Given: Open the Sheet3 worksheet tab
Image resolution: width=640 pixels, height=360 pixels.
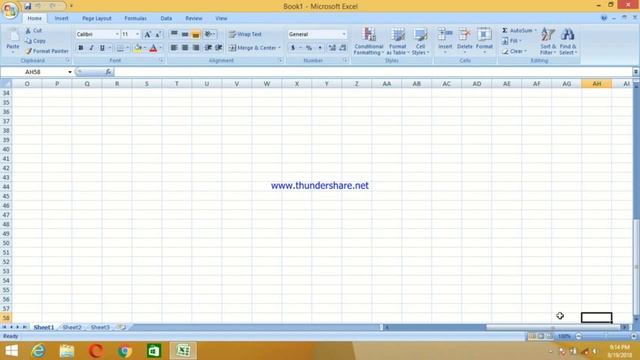Looking at the screenshot, I should pyautogui.click(x=100, y=327).
